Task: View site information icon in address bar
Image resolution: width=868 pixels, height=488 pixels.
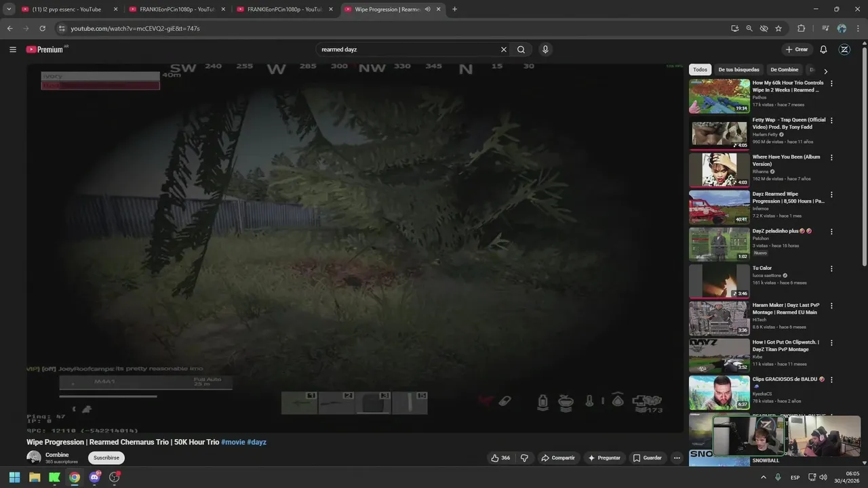Action: (62, 28)
